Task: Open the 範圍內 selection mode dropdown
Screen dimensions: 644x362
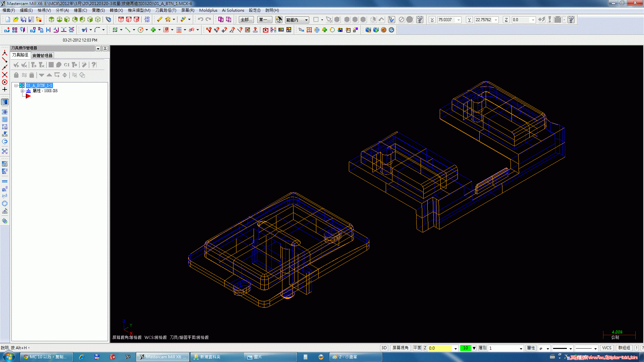Action: click(306, 20)
